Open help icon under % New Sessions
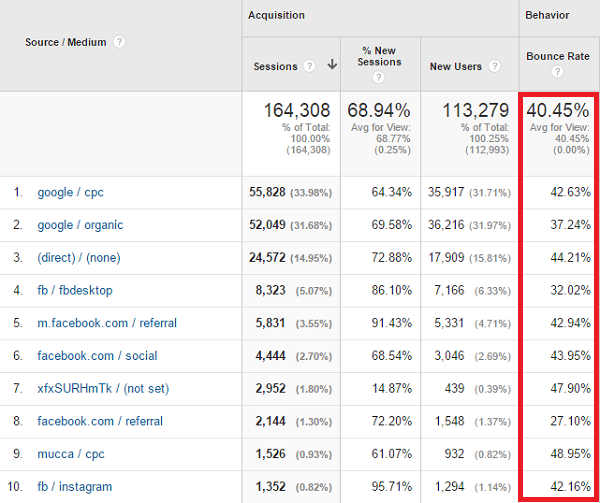This screenshot has height=503, width=600. pyautogui.click(x=378, y=78)
